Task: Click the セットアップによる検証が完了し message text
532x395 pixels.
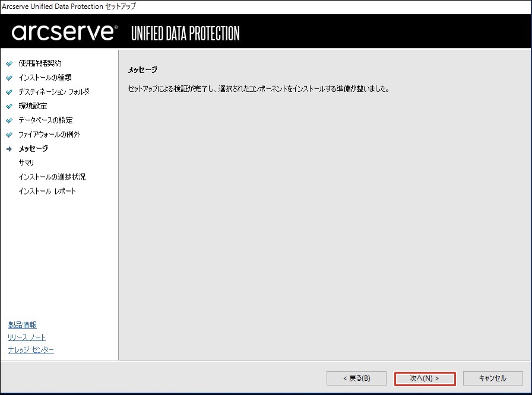Action: (258, 89)
